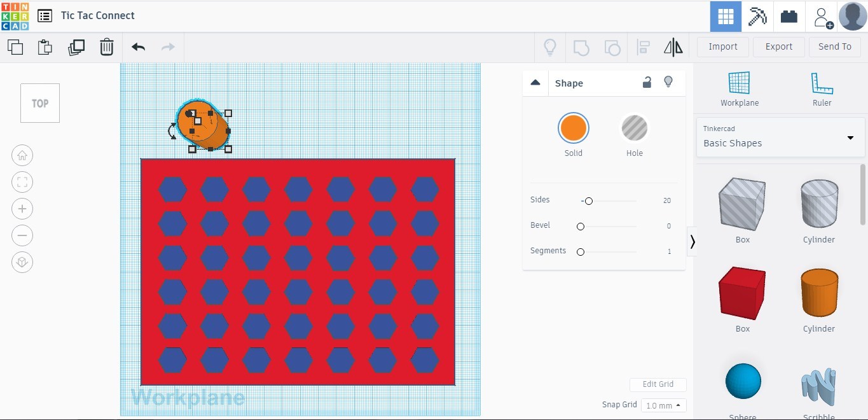Open the Mirror/Flip tool

pos(673,46)
